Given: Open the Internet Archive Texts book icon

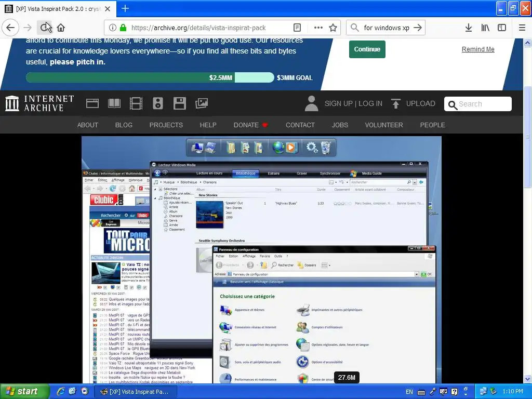Looking at the screenshot, I should [x=114, y=103].
